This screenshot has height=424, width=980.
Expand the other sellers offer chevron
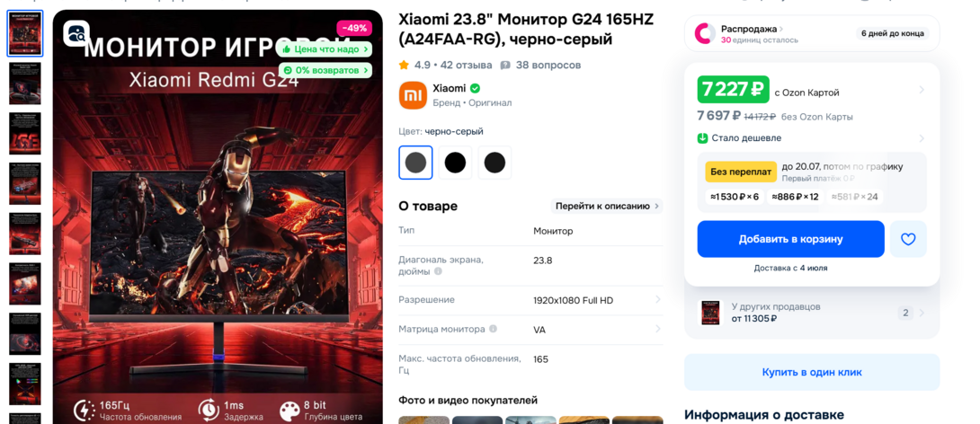point(922,313)
